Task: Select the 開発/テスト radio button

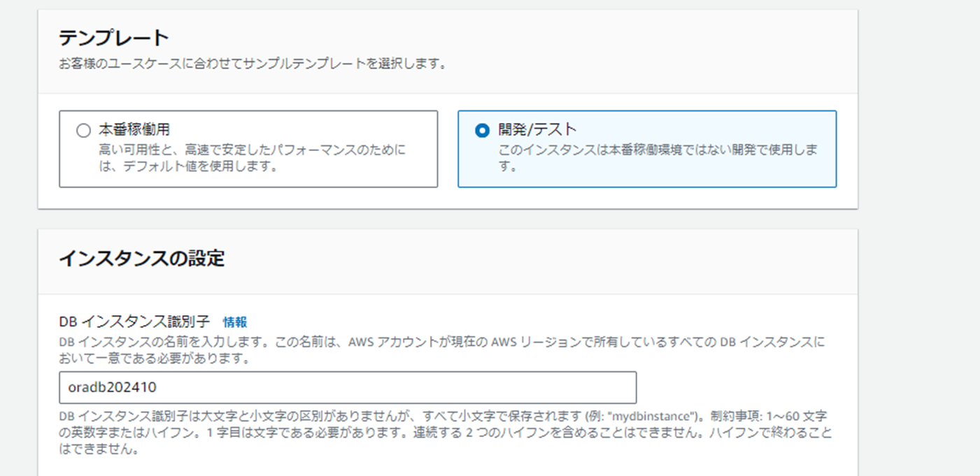Action: coord(482,131)
